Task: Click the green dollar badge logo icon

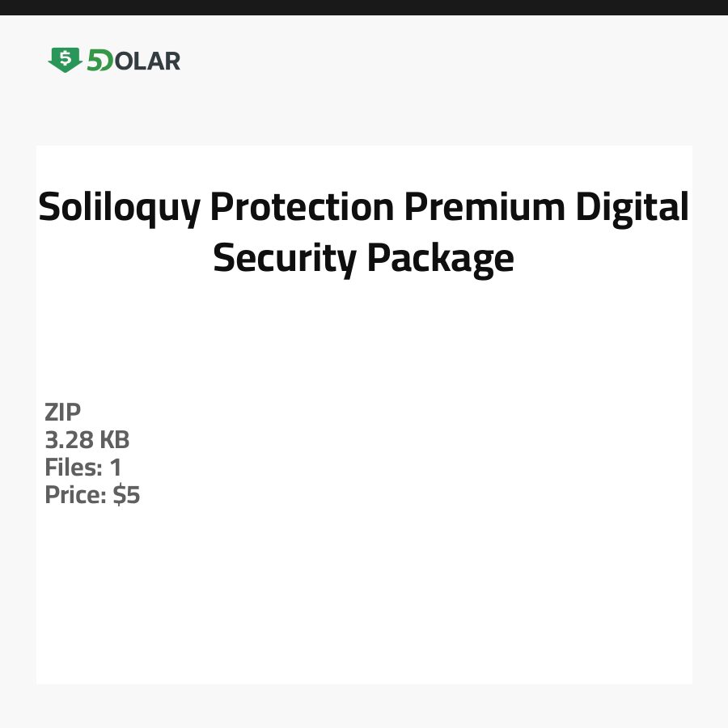Action: (x=65, y=60)
